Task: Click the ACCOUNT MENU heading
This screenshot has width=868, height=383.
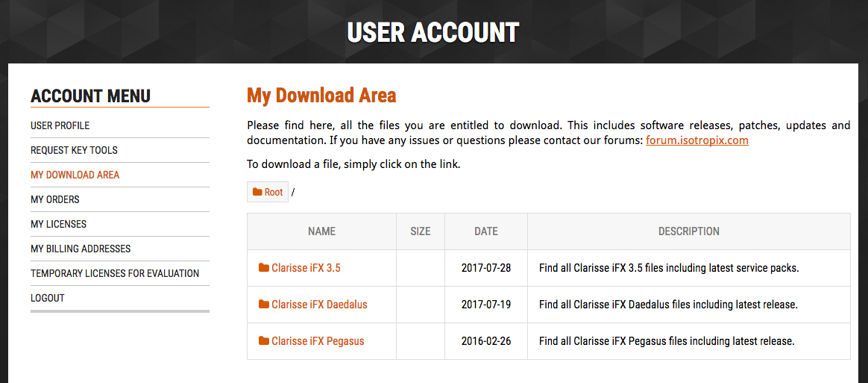Action: click(x=91, y=96)
